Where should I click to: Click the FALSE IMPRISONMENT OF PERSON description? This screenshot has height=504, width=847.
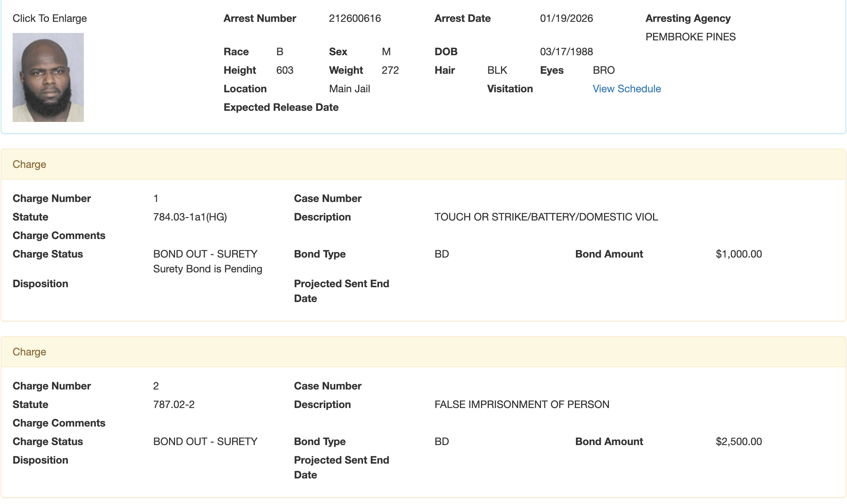[521, 405]
